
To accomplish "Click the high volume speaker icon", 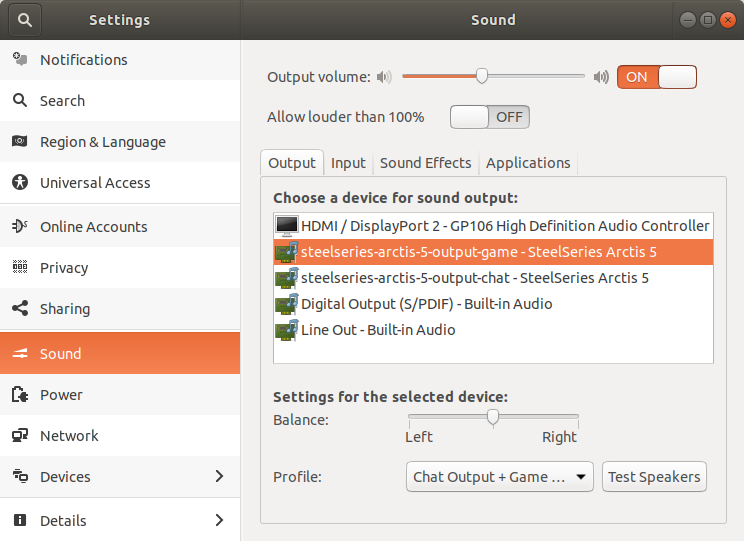I will [x=601, y=77].
